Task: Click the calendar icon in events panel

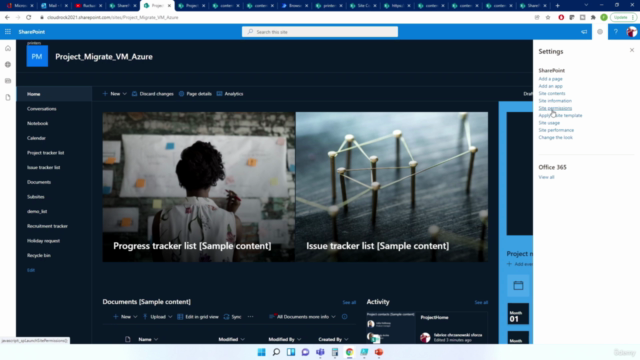Action: (518, 285)
